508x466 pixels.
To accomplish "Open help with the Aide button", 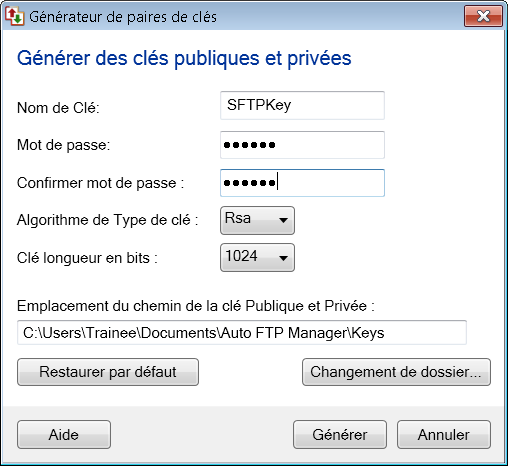I will [x=64, y=435].
